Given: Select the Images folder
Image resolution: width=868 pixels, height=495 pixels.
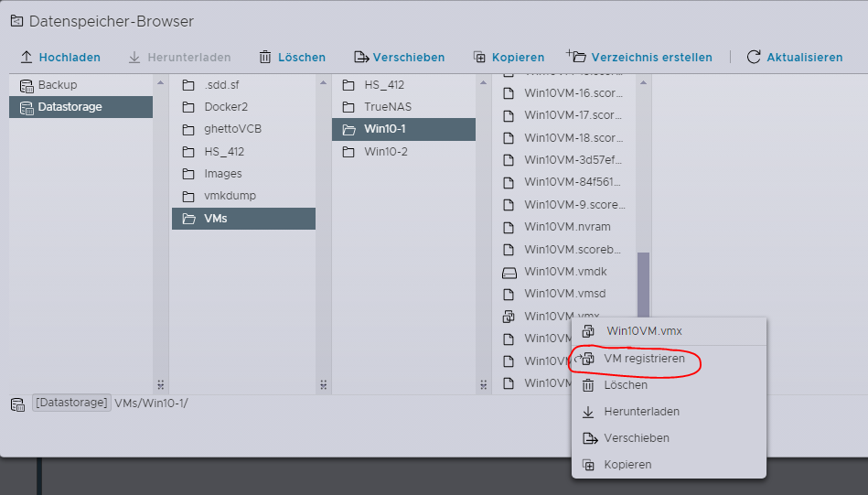Looking at the screenshot, I should point(223,174).
